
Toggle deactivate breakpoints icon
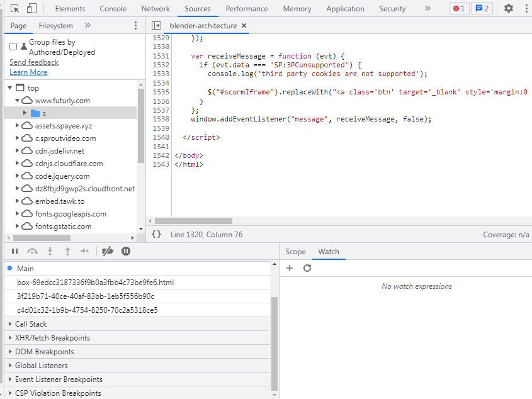(108, 251)
